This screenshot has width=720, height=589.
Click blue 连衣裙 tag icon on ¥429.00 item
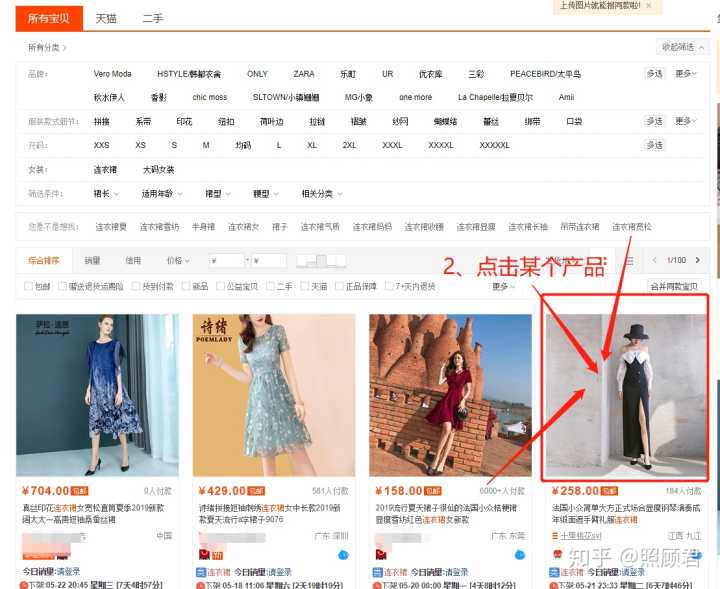pos(201,572)
